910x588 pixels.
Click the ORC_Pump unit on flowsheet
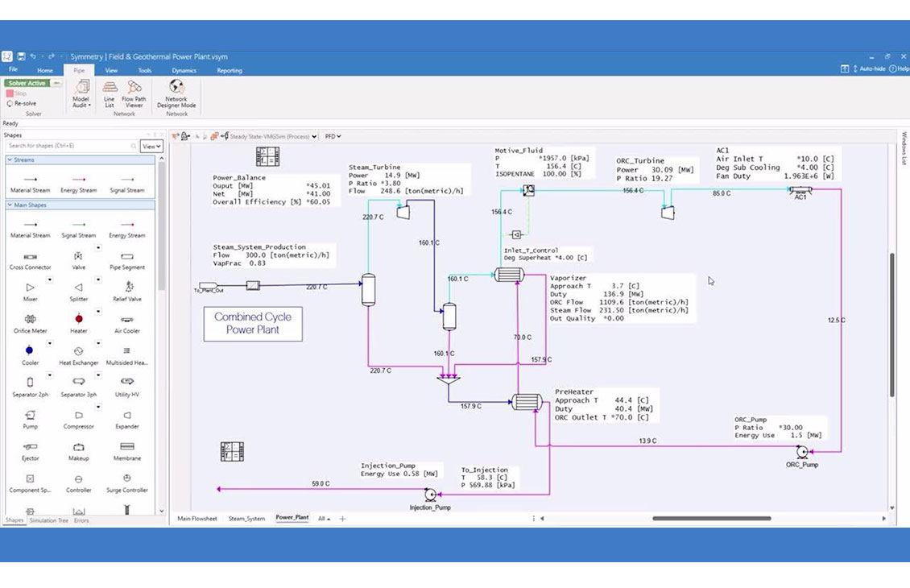click(x=802, y=452)
